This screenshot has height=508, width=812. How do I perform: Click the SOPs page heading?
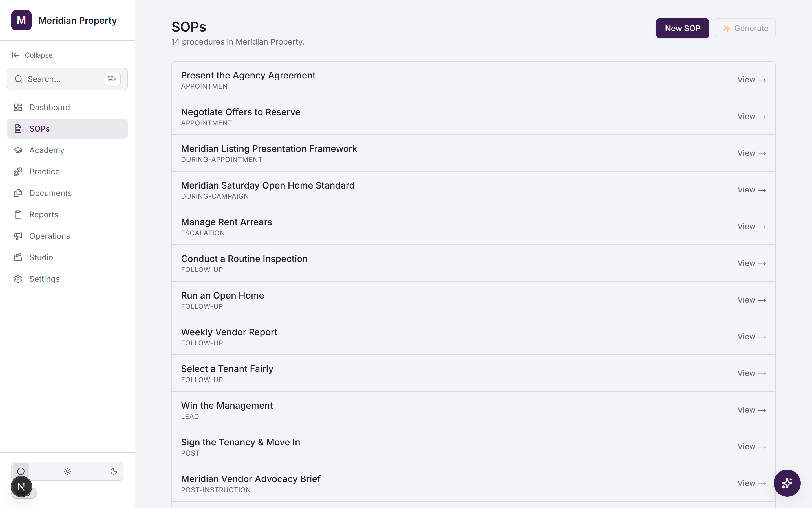(189, 27)
